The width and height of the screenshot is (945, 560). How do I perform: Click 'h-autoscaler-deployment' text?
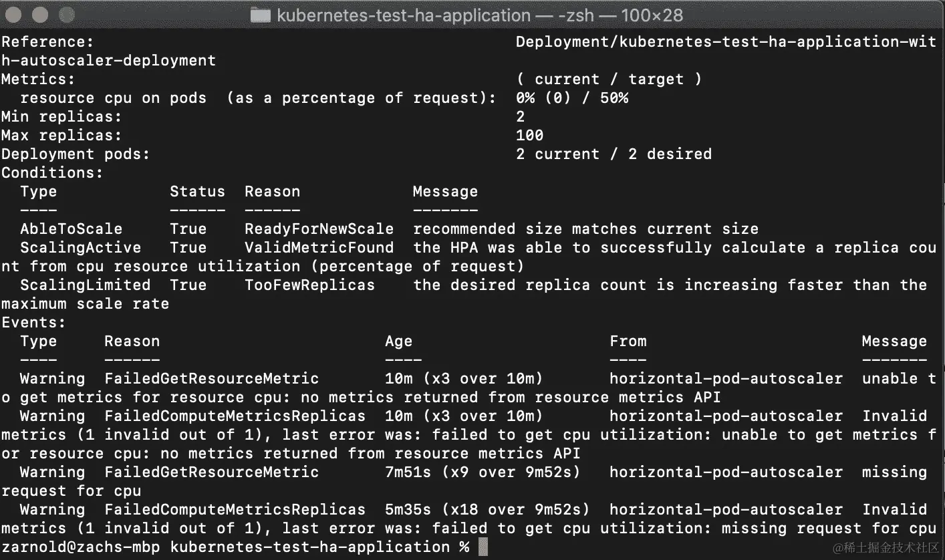coord(109,61)
